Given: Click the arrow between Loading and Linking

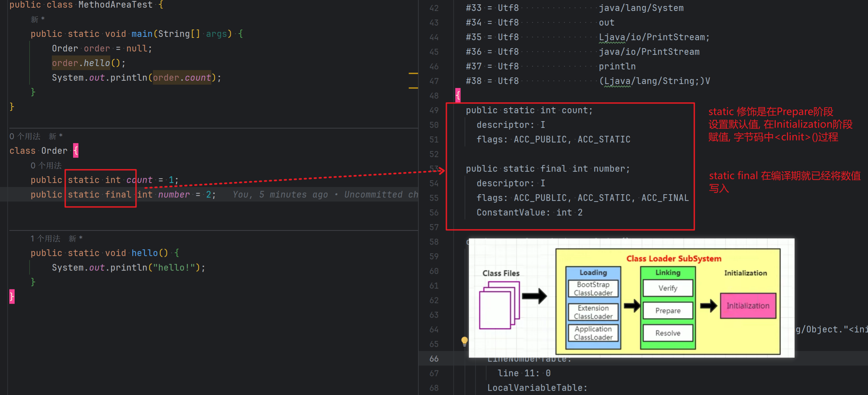Looking at the screenshot, I should pyautogui.click(x=631, y=306).
